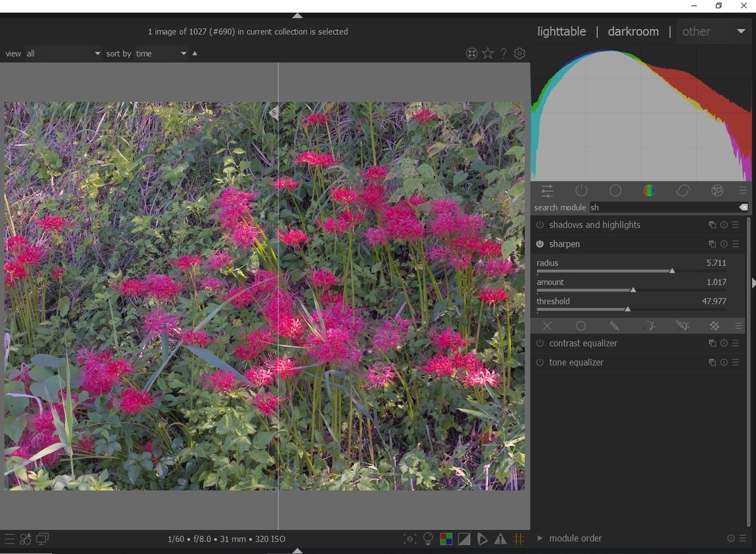The width and height of the screenshot is (756, 554).
Task: Reset the module order
Action: [731, 538]
